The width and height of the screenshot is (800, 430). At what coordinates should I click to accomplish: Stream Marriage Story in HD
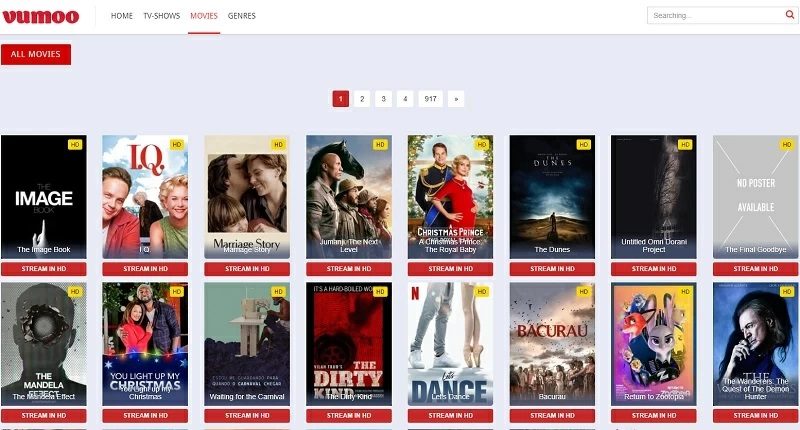(247, 269)
